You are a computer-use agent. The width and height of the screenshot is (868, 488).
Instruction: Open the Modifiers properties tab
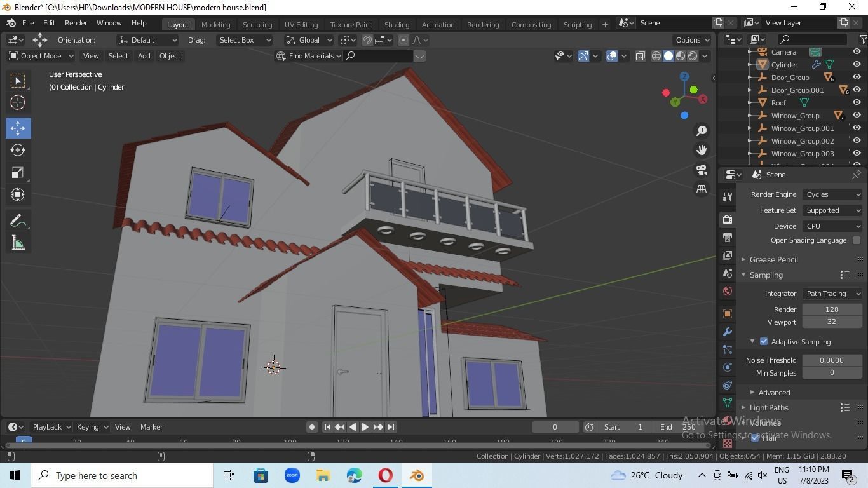728,332
